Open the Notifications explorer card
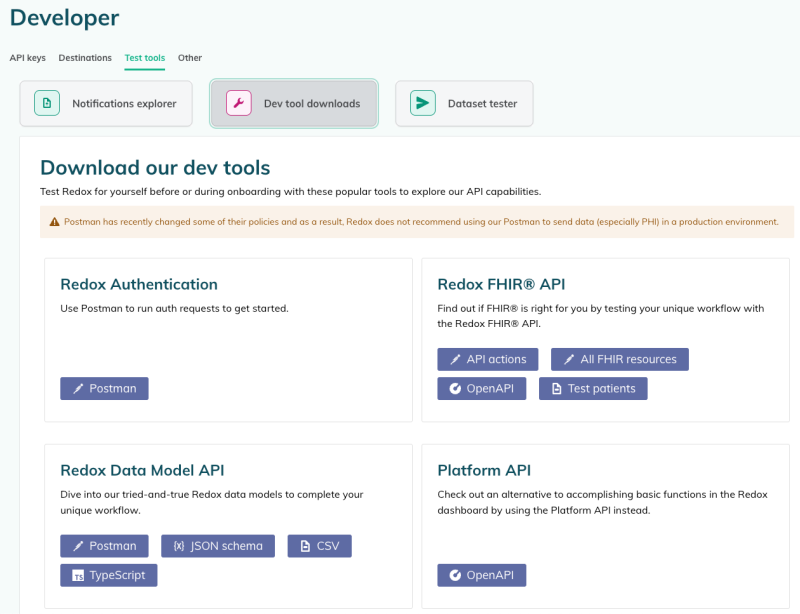This screenshot has height=614, width=800. 106,104
